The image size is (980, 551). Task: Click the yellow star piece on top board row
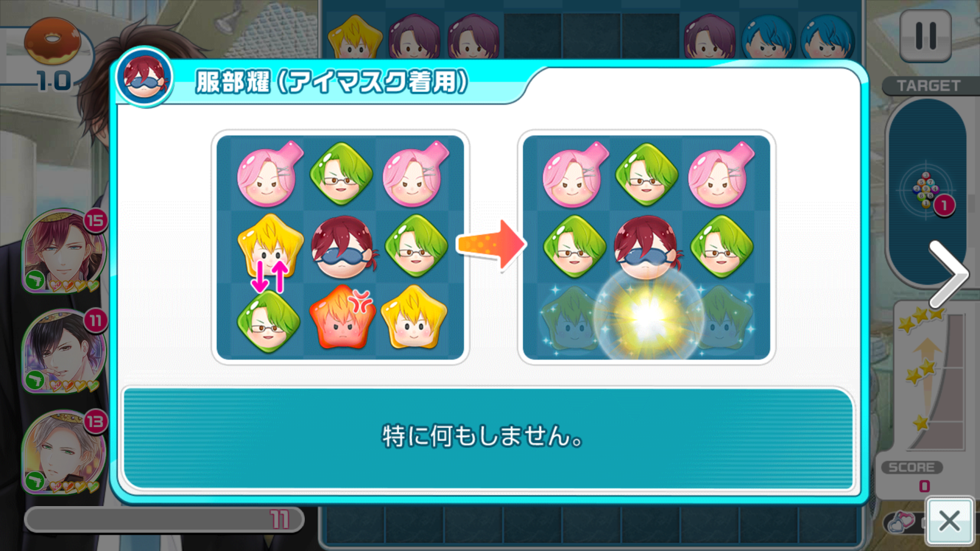(355, 37)
